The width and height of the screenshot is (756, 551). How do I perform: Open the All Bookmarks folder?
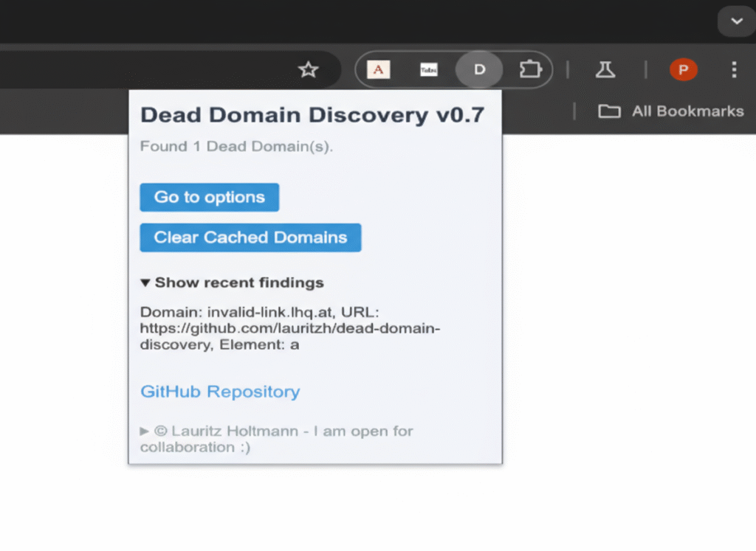[671, 111]
